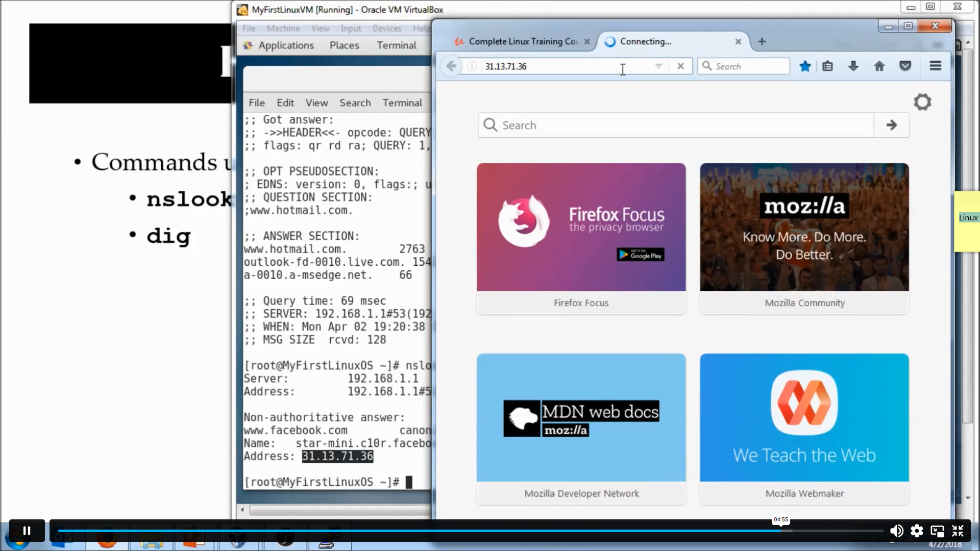Screen dimensions: 980x551
Task: Click the bookmark star icon
Action: (x=805, y=66)
